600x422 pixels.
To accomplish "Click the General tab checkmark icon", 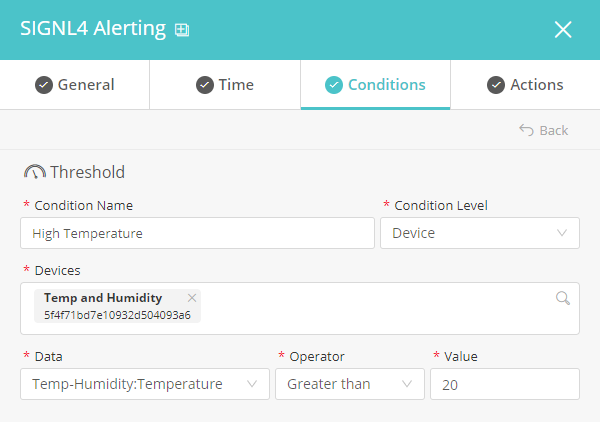I will click(44, 85).
